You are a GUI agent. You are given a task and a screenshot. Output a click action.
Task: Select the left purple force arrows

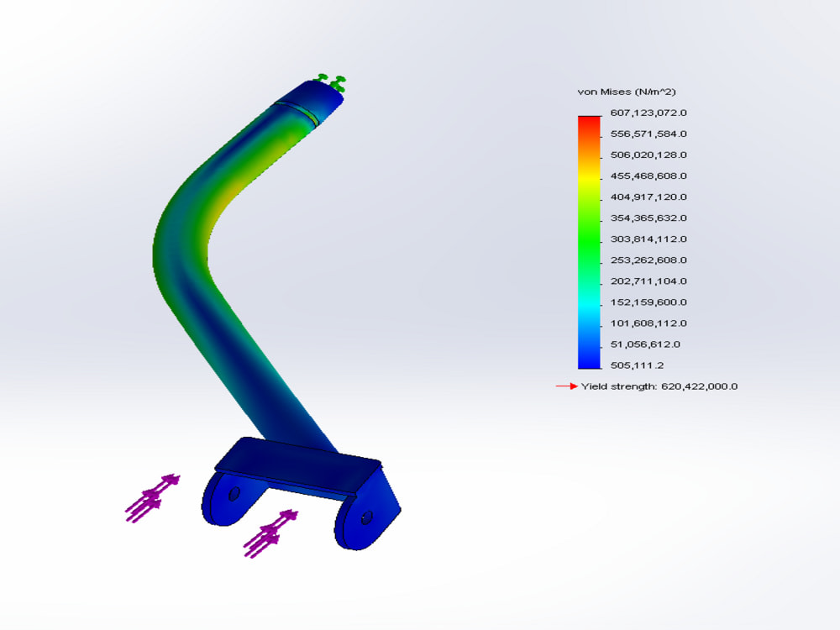152,497
